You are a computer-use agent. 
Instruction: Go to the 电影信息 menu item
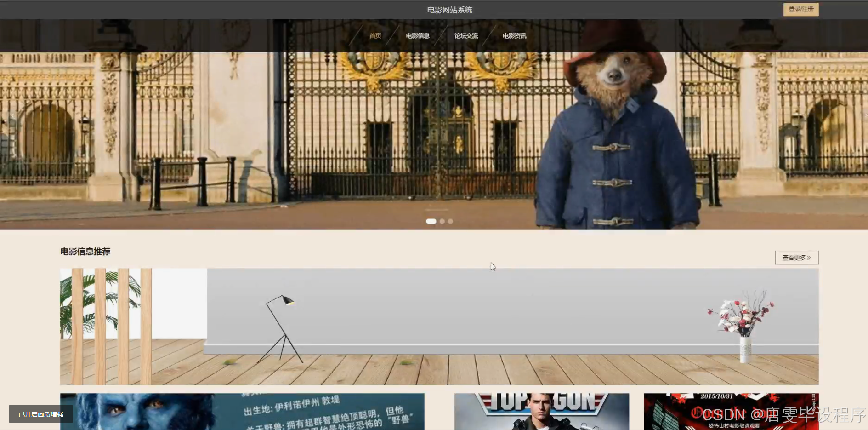(418, 36)
